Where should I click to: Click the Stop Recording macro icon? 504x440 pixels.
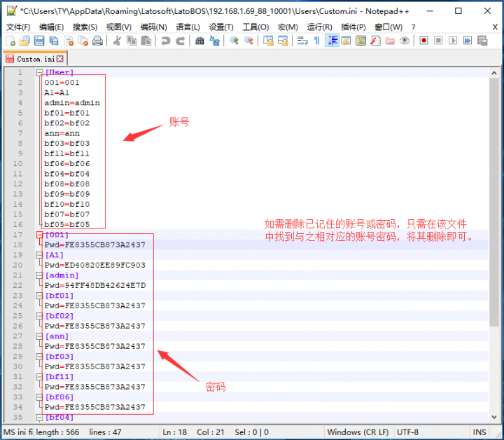[438, 41]
